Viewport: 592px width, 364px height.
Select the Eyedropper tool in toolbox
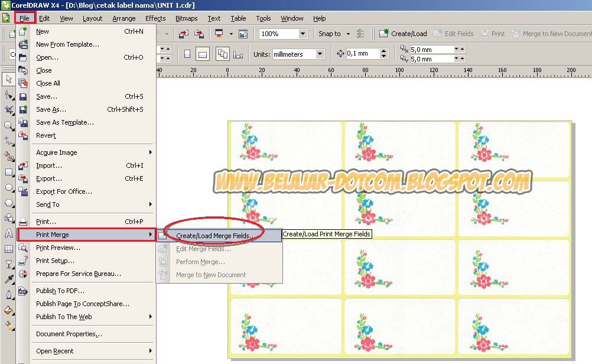(x=8, y=279)
